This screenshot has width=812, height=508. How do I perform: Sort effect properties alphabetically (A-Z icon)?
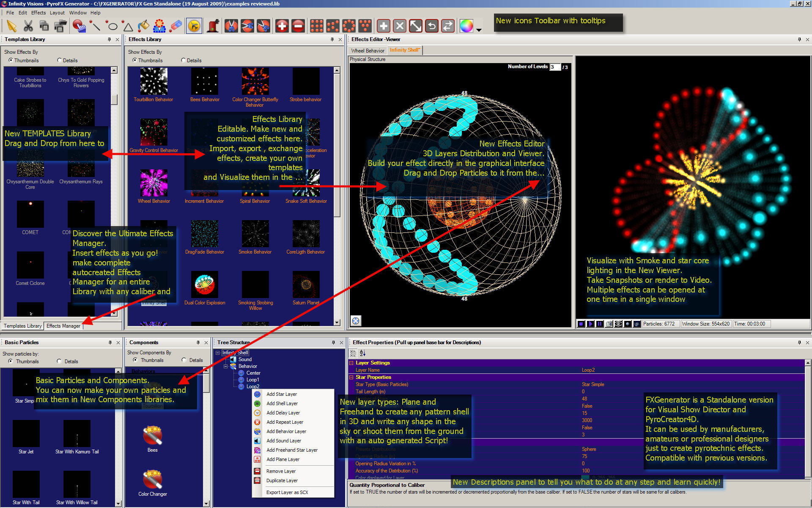click(x=362, y=353)
